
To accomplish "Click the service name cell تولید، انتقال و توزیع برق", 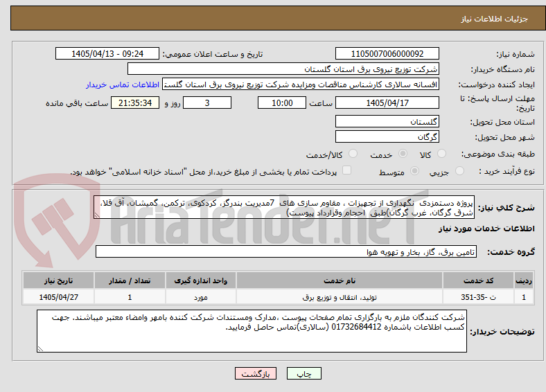I will pos(339,297).
